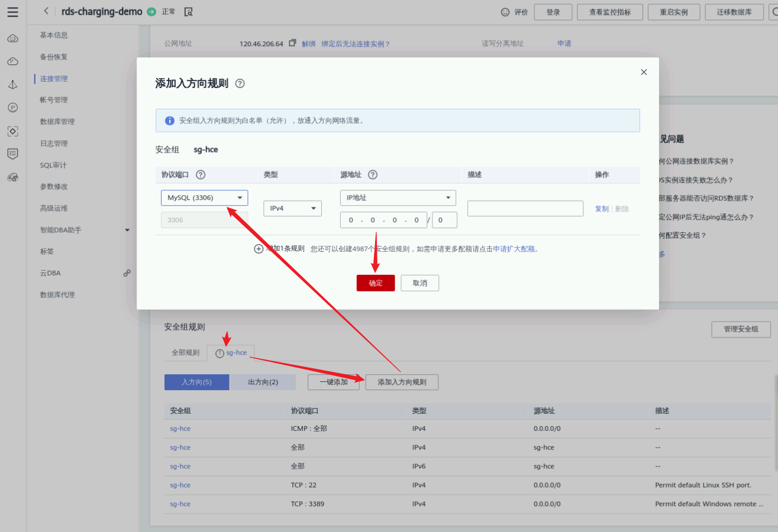This screenshot has height=532, width=778.
Task: Confirm the rule with the red 确定 button
Action: point(376,283)
